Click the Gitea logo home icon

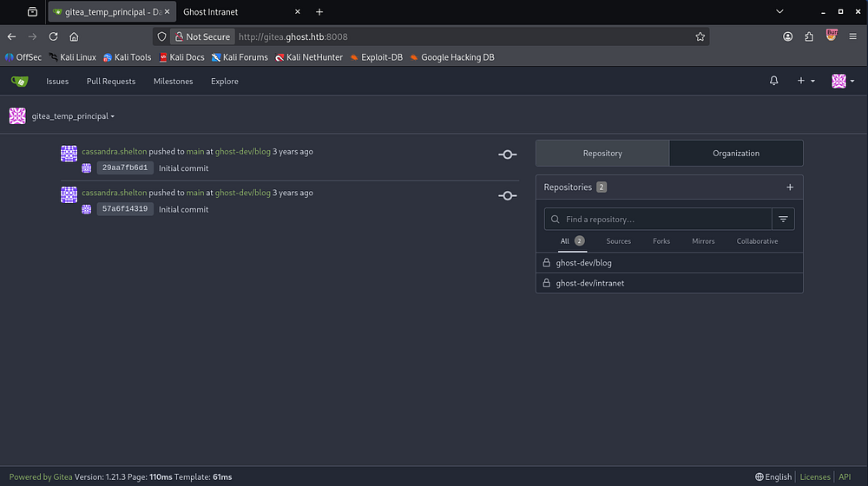[x=19, y=82]
